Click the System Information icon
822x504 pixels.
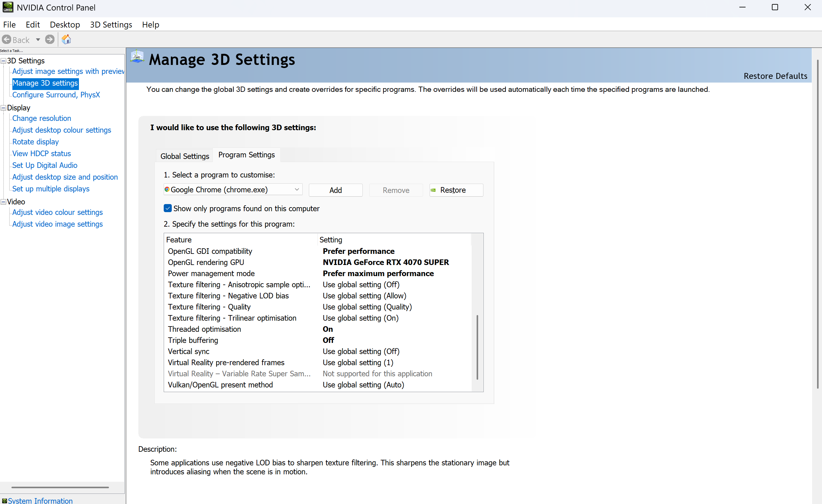(4, 500)
